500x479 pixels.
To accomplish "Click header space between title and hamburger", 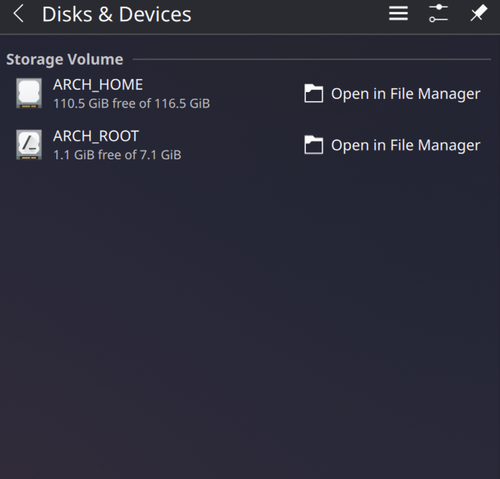I will pos(290,14).
